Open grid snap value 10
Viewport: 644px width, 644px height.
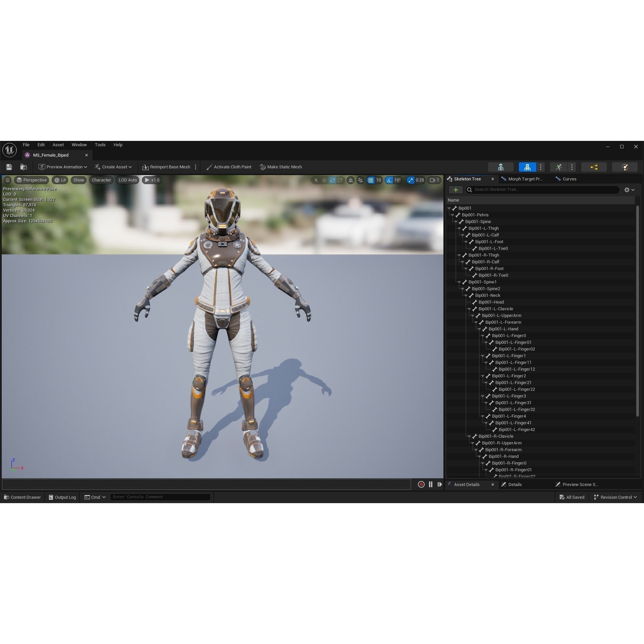[379, 180]
